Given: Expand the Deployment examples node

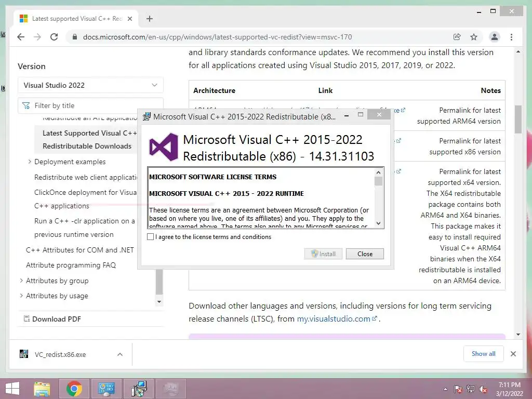Looking at the screenshot, I should tap(30, 162).
